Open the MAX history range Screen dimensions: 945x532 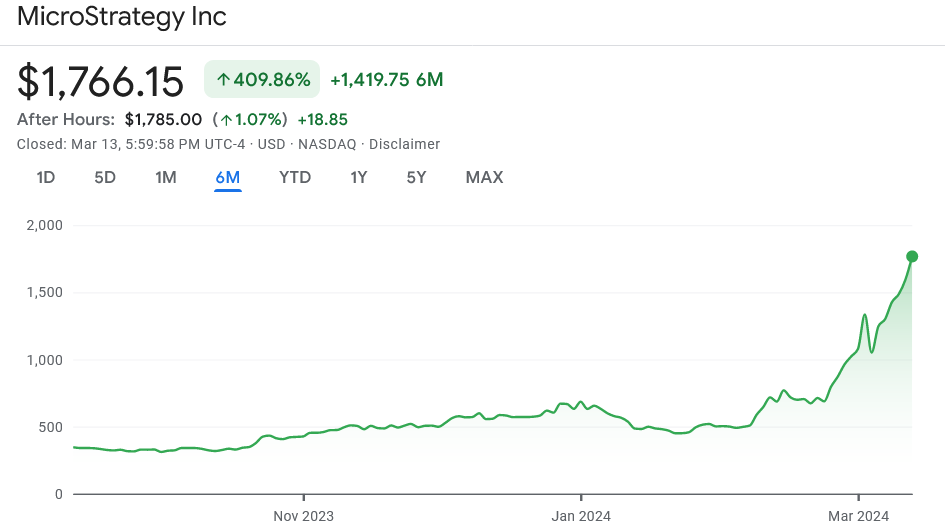coord(484,178)
